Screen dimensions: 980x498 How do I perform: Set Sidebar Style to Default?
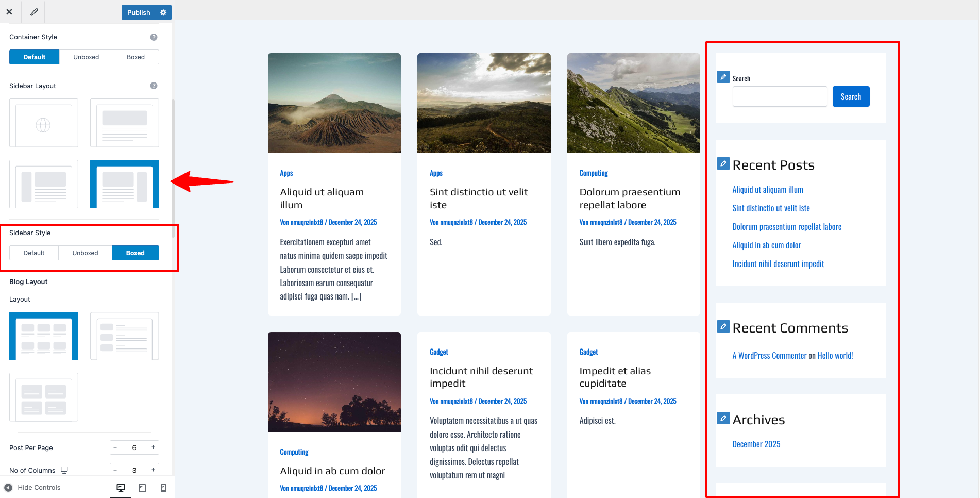coord(34,253)
